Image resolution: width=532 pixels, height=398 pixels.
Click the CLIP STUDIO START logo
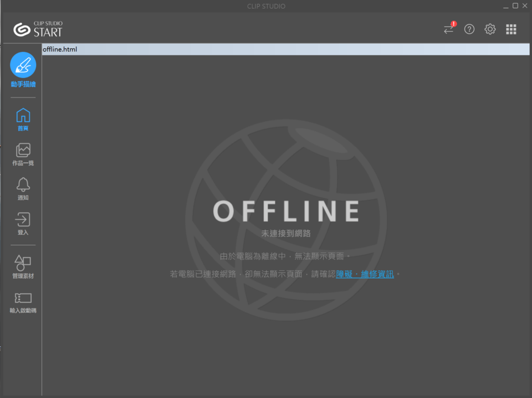click(39, 29)
